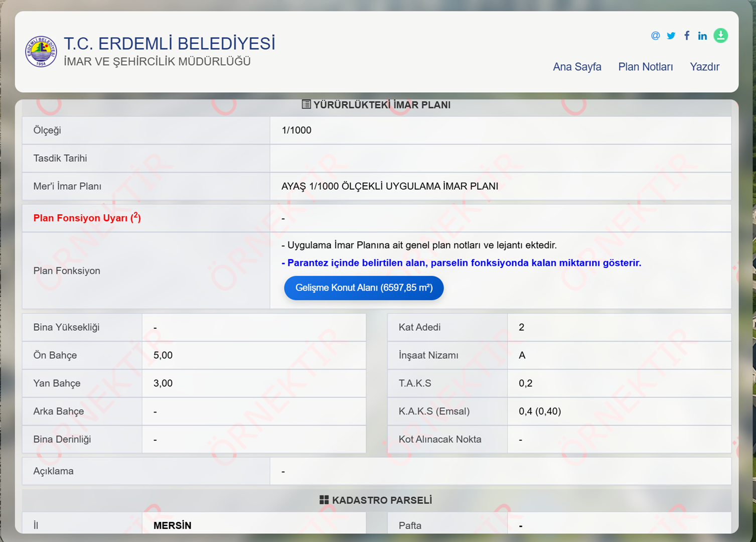Click the Ölçeği value 1/1000
The width and height of the screenshot is (756, 542).
[x=296, y=130]
